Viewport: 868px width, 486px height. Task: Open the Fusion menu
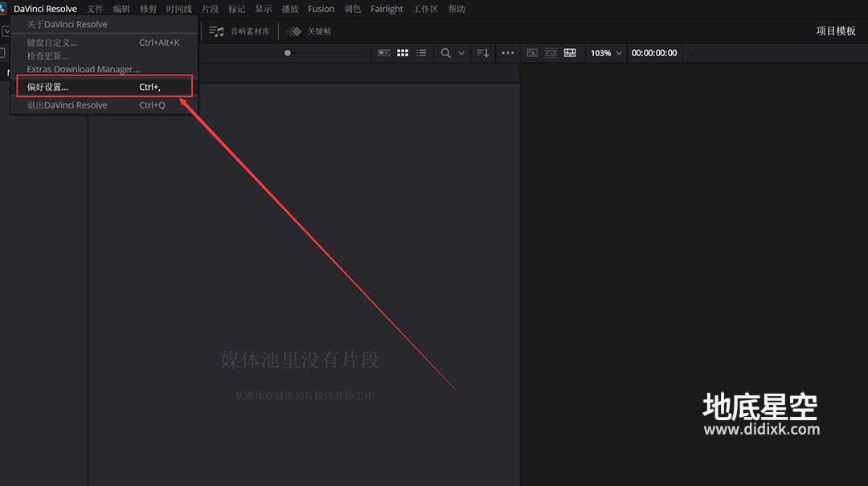coord(321,9)
